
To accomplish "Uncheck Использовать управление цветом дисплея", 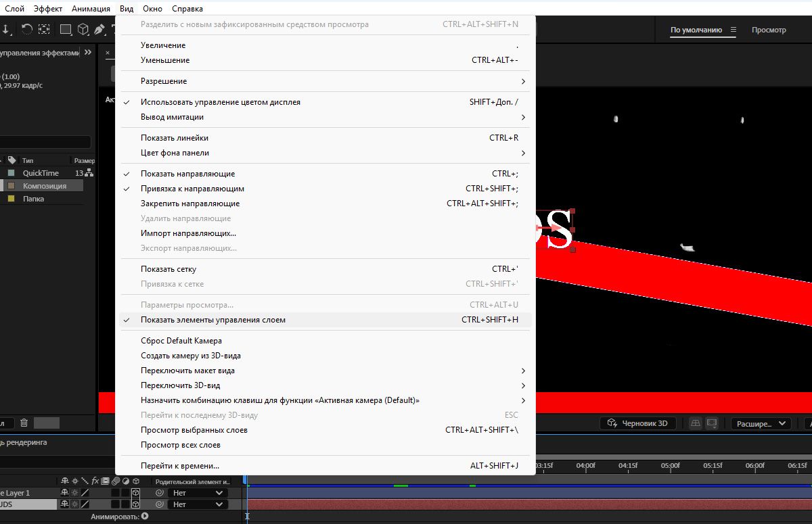I will pos(325,102).
